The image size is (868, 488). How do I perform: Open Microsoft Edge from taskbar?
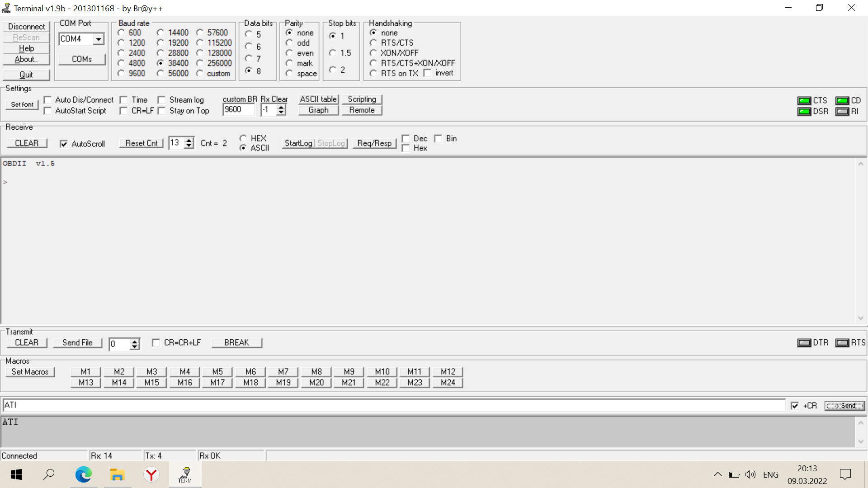click(84, 474)
